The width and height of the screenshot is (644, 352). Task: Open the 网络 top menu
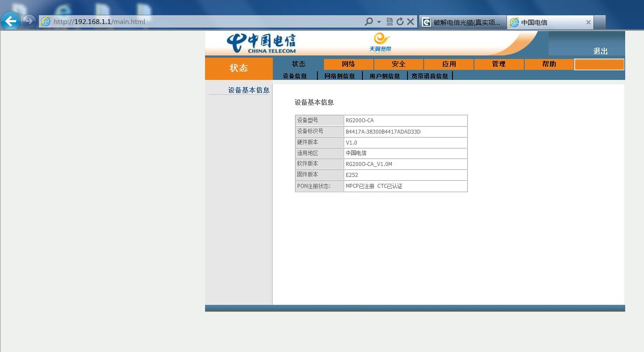click(348, 64)
